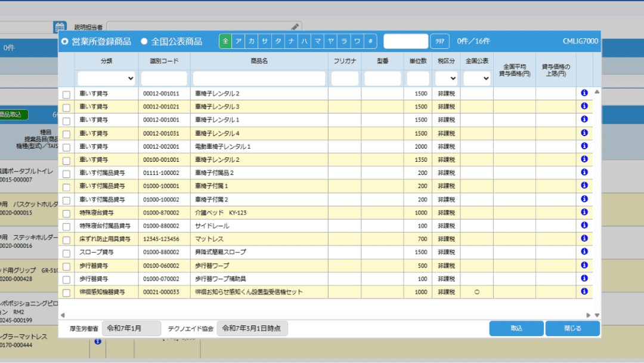Viewport: 644px width, 363px height.
Task: Show info for 徘徊お知らせ感知くん row
Action: (584, 291)
